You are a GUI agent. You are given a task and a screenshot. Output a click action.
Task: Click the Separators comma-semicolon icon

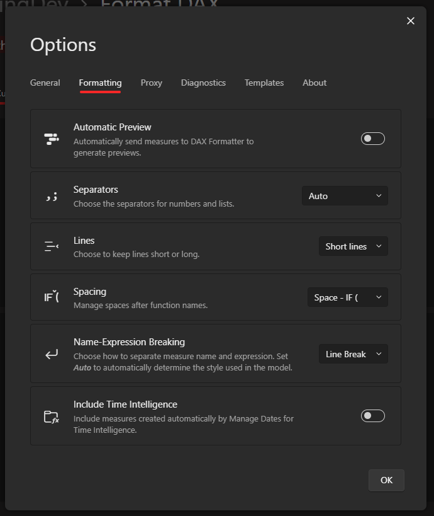52,197
